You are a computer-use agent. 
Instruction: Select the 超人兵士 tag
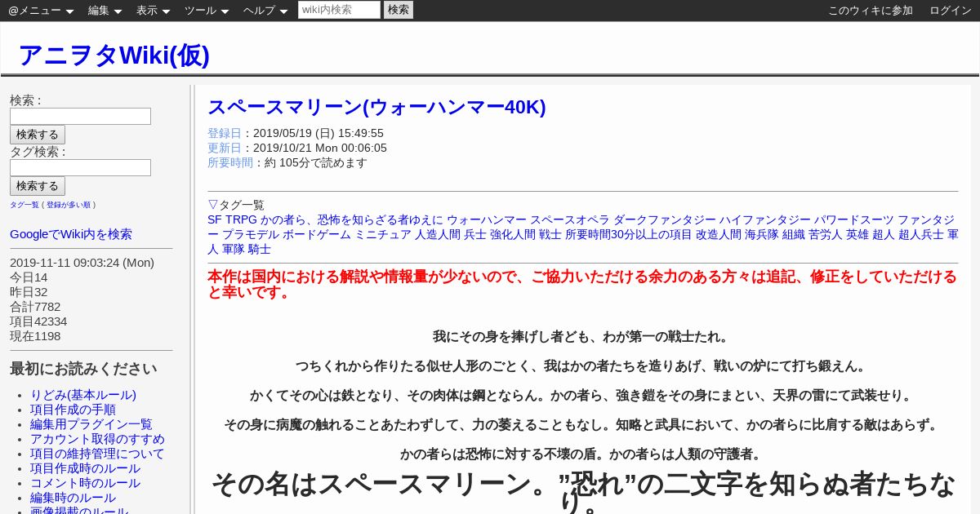tap(921, 234)
